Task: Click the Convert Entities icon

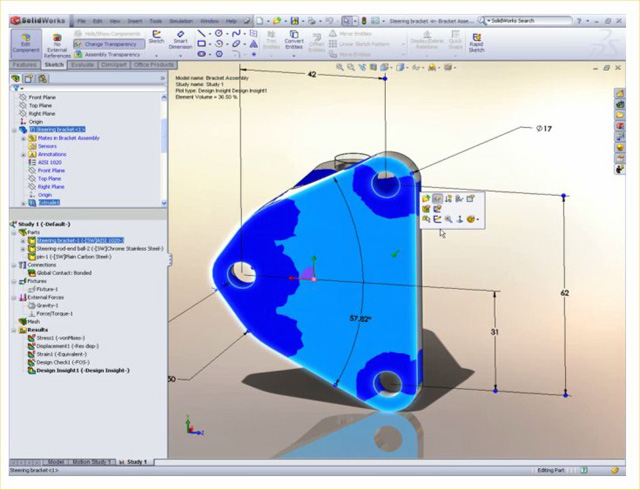Action: click(293, 39)
